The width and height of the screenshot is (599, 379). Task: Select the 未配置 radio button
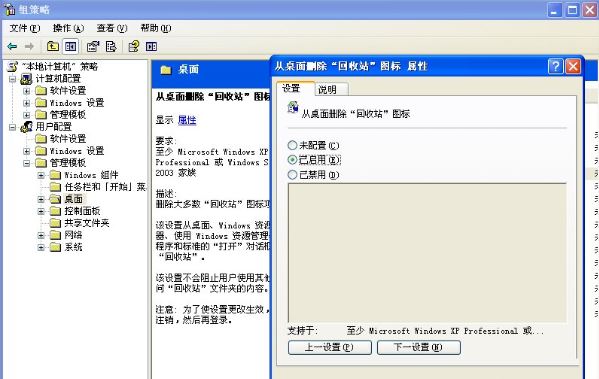pos(292,145)
